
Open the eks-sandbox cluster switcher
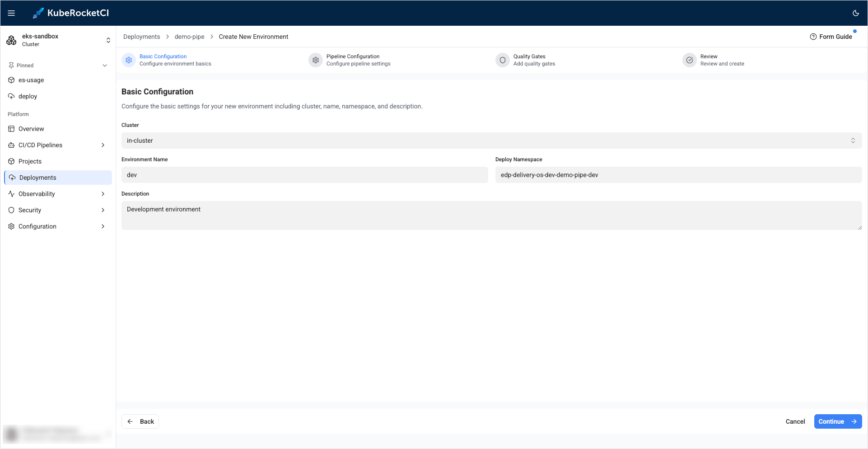click(108, 40)
